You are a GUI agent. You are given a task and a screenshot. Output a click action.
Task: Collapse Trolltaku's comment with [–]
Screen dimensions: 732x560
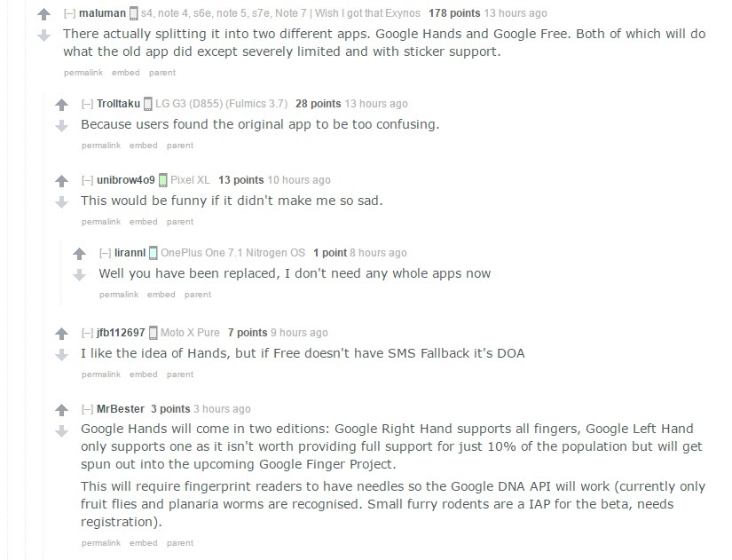click(x=87, y=104)
